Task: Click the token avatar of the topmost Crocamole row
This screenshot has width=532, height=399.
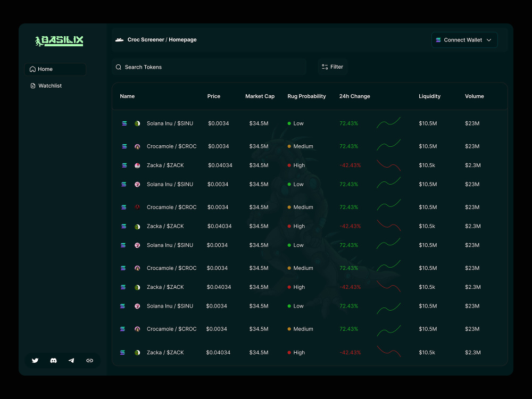Action: tap(137, 147)
